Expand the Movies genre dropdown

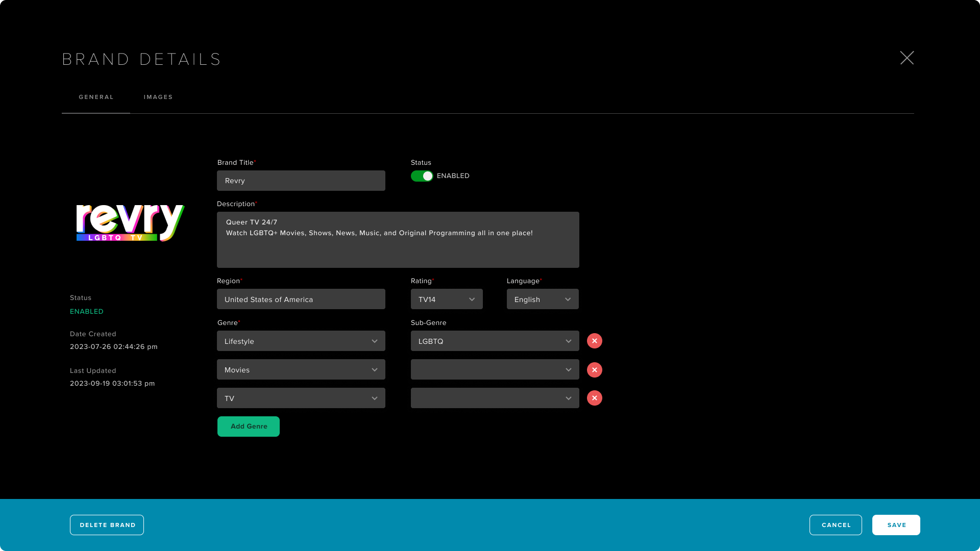(x=301, y=369)
